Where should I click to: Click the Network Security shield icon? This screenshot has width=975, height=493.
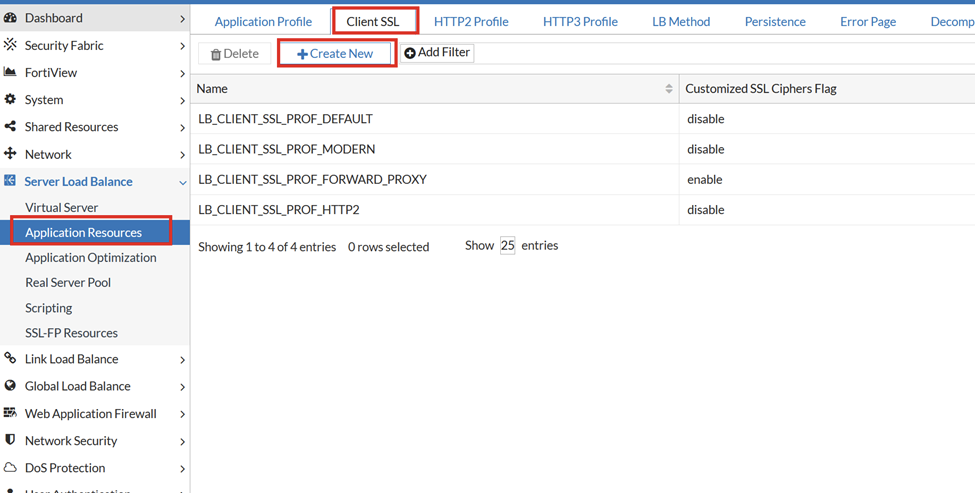[10, 440]
